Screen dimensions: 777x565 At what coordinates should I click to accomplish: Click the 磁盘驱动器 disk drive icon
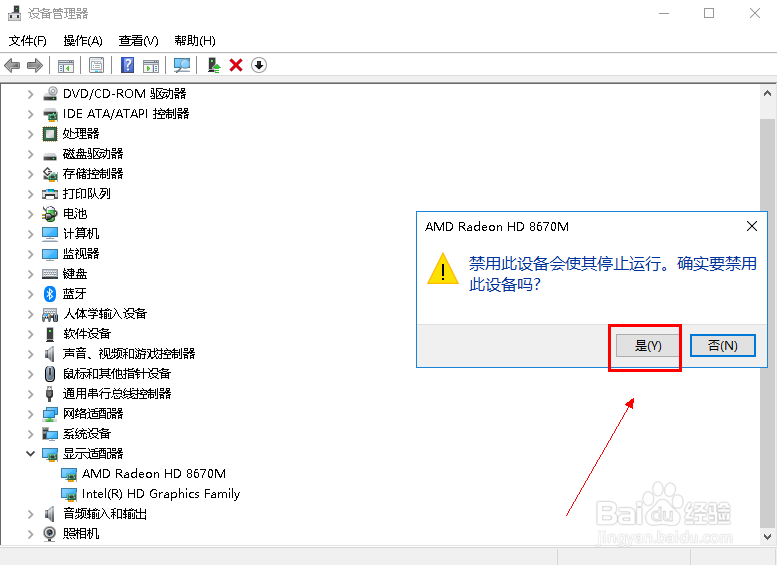[x=50, y=155]
